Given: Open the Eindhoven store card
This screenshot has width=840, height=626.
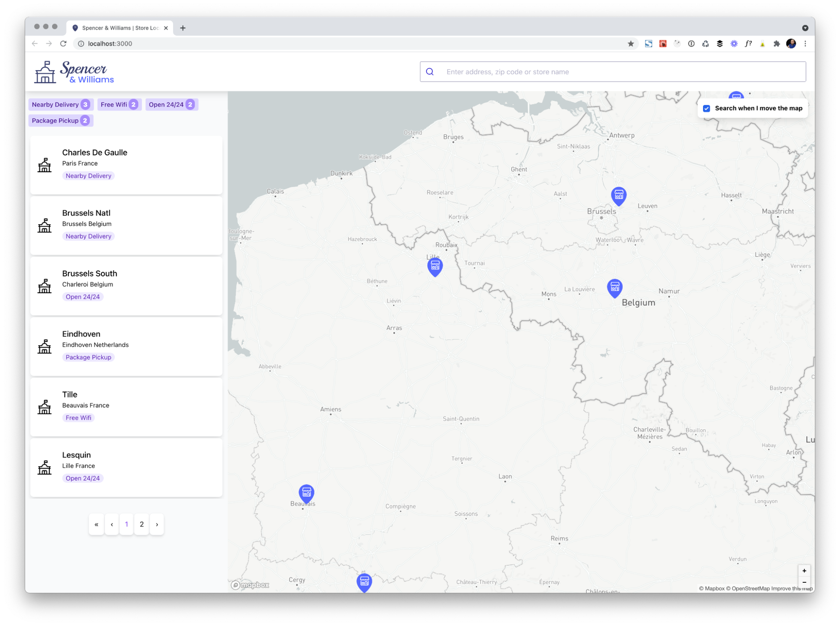Looking at the screenshot, I should point(126,346).
